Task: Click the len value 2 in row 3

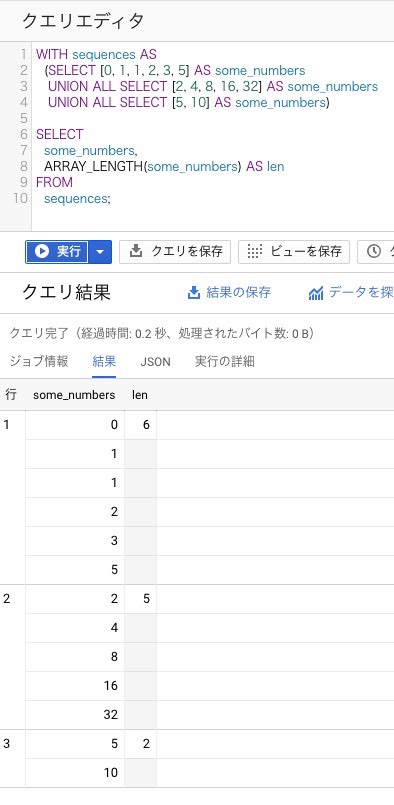Action: point(141,744)
